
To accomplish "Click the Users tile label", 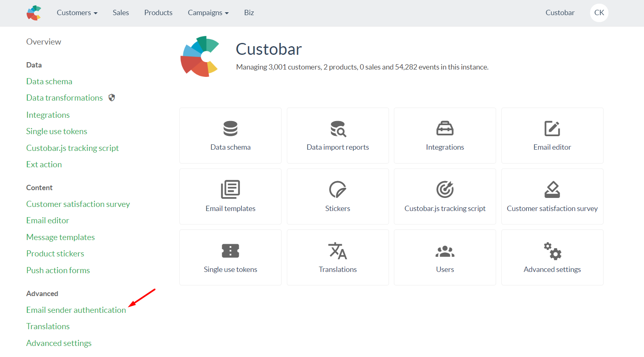I will coord(445,269).
